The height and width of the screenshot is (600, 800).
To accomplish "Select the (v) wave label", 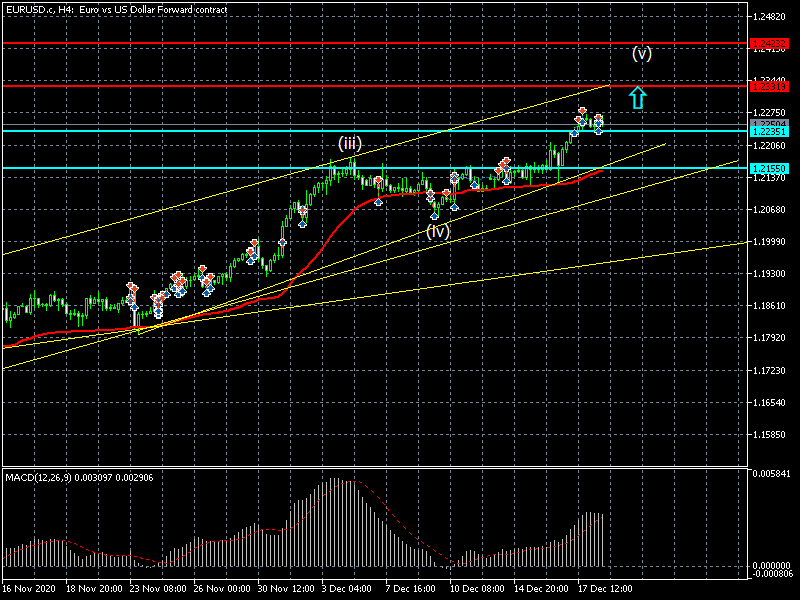I will [642, 54].
